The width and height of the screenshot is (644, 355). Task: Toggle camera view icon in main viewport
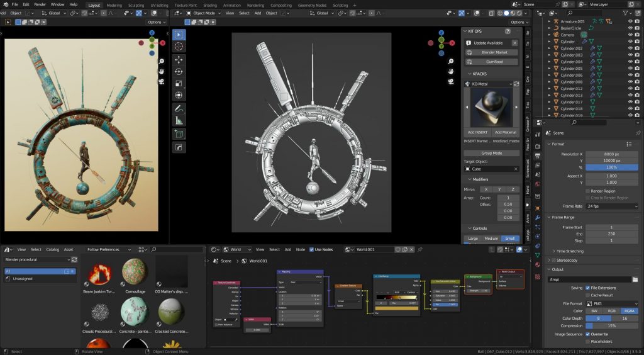click(450, 82)
